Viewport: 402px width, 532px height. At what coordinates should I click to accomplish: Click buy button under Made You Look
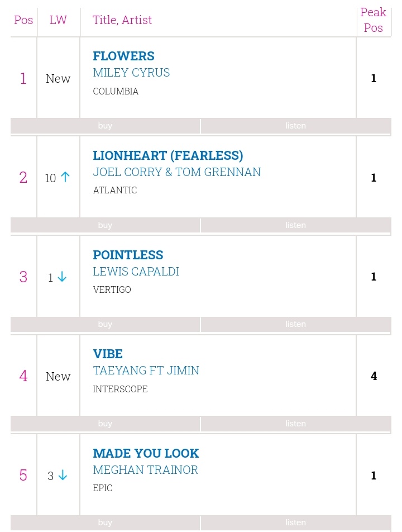[x=105, y=523]
